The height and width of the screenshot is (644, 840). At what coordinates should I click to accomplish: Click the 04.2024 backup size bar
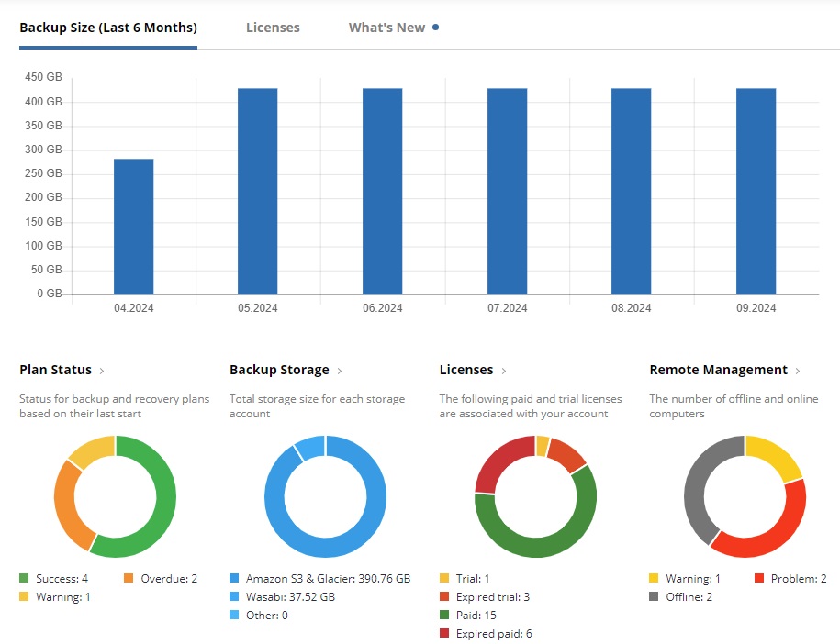133,227
